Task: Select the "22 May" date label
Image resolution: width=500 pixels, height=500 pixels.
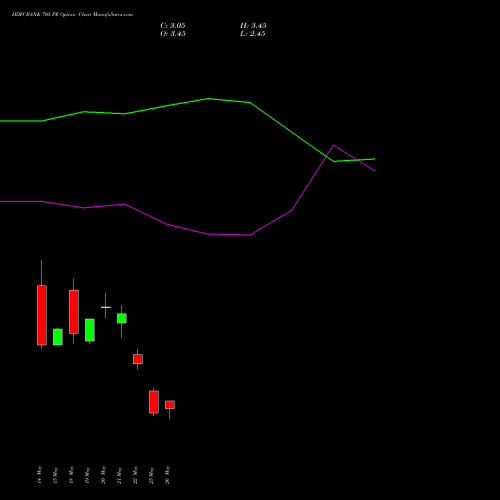Action: pyautogui.click(x=135, y=475)
